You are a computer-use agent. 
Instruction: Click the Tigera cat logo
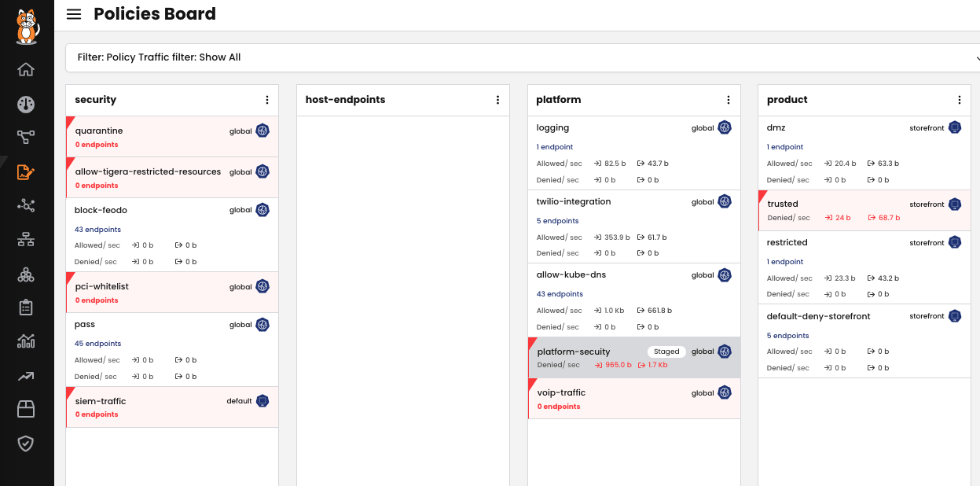point(27,27)
